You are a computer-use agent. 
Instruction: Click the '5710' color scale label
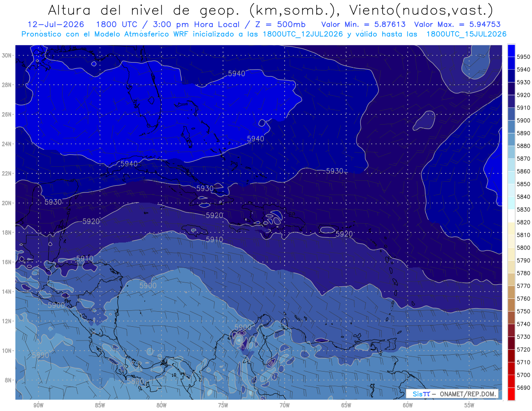coord(523,362)
